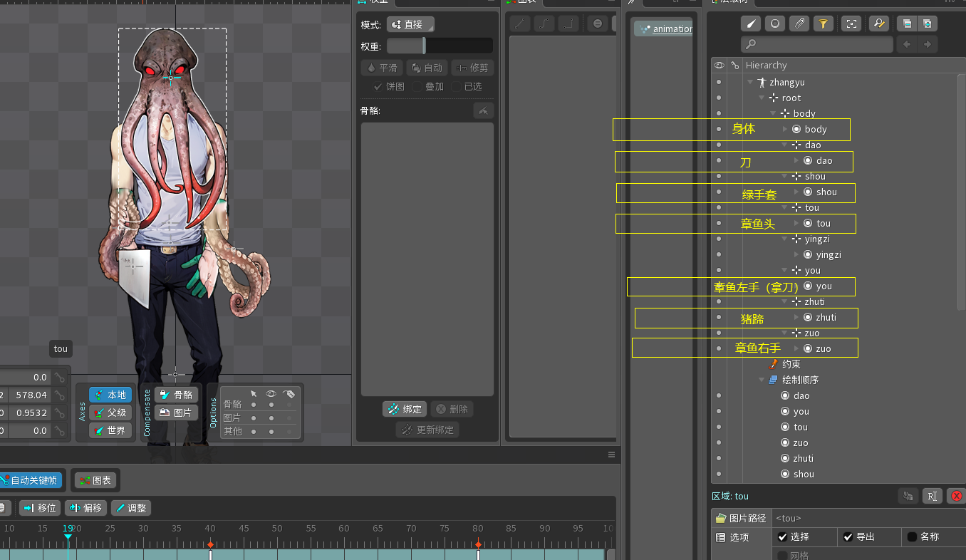Click the expand all tree icon
Screen dimensions: 966x560
point(927,24)
